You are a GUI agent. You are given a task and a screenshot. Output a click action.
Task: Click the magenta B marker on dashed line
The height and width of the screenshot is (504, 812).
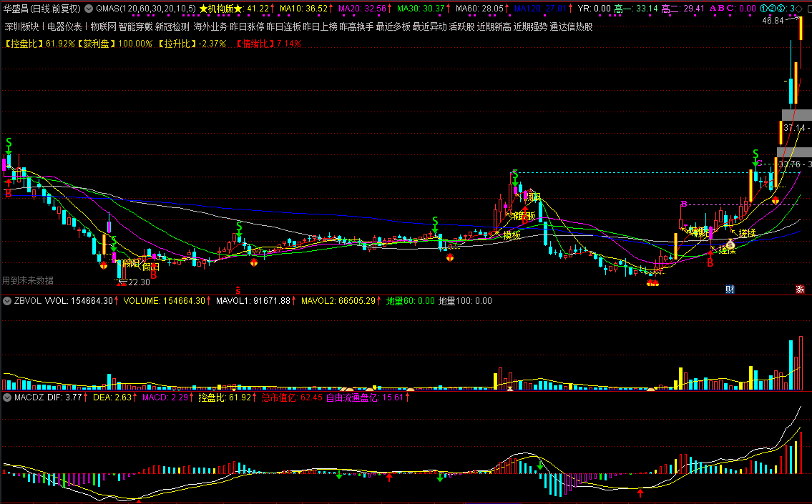click(683, 204)
